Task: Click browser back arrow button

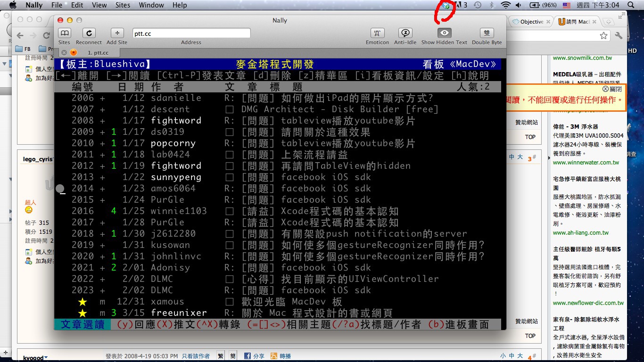Action: [x=20, y=35]
